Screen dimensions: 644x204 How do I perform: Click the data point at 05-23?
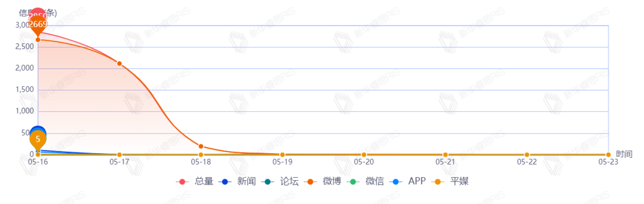point(608,155)
